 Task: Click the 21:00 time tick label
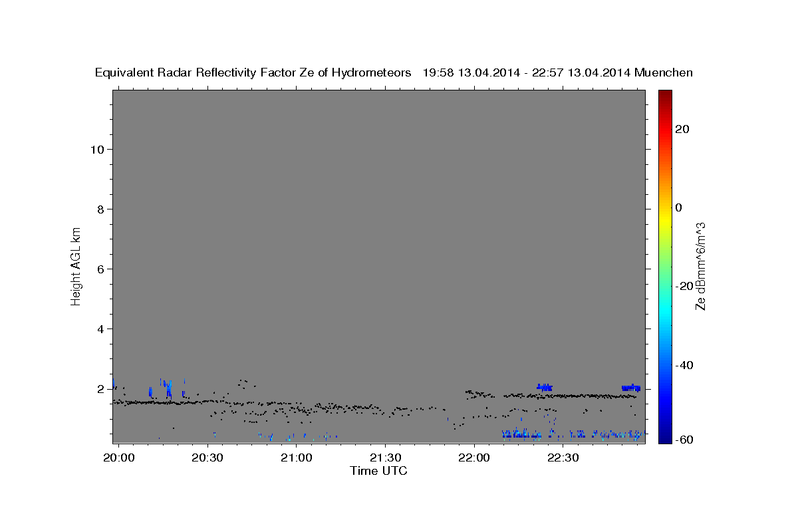point(296,458)
